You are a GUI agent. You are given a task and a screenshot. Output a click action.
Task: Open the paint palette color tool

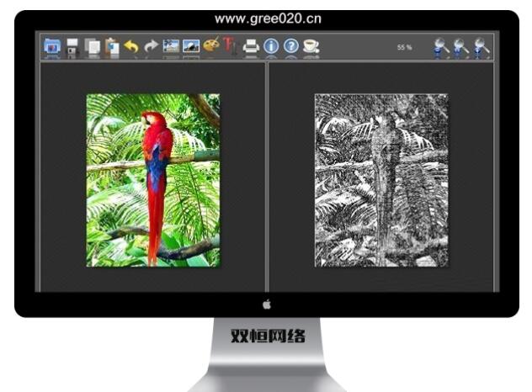[210, 47]
